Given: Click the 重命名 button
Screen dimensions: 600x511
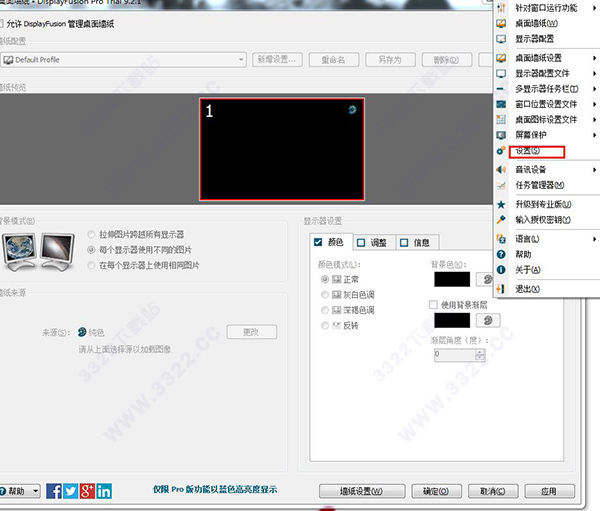Looking at the screenshot, I should click(x=334, y=60).
